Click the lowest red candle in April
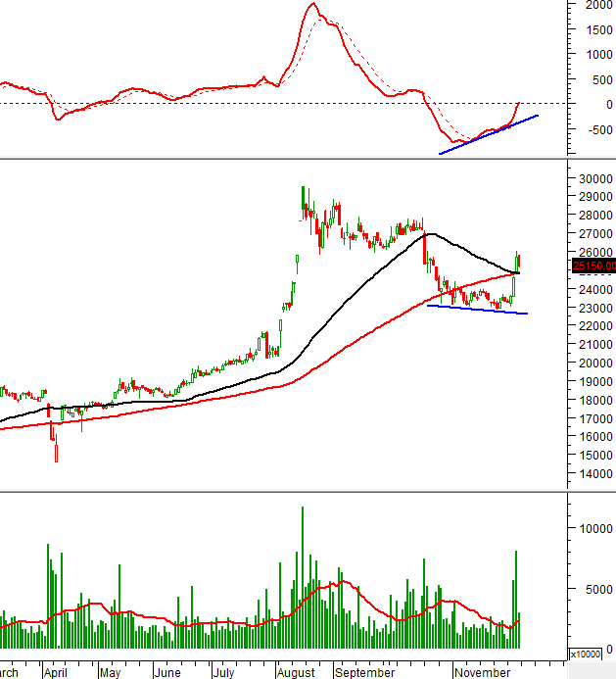The height and width of the screenshot is (679, 616). coord(56,453)
